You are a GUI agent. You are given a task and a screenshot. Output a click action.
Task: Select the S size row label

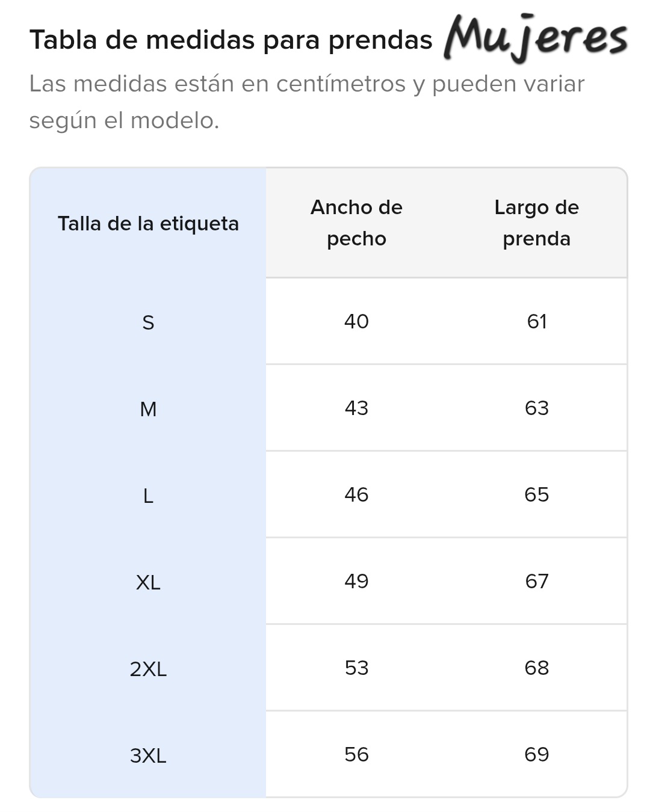coord(148,323)
